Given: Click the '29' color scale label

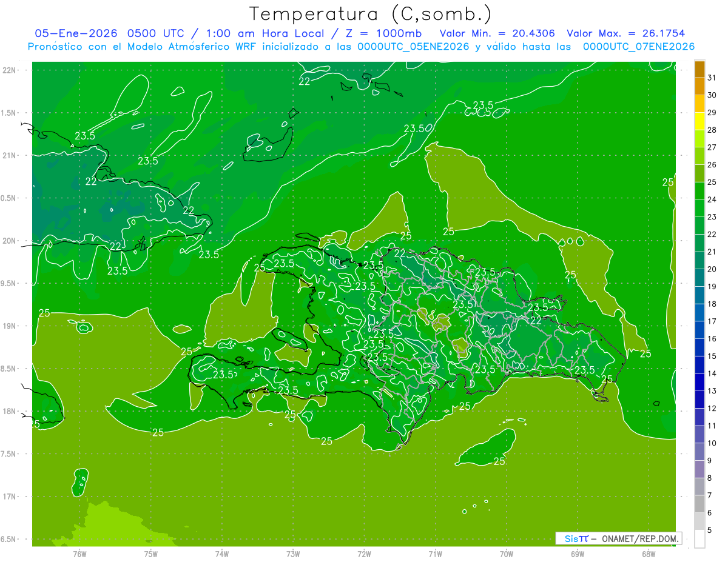Looking at the screenshot, I should 712,112.
